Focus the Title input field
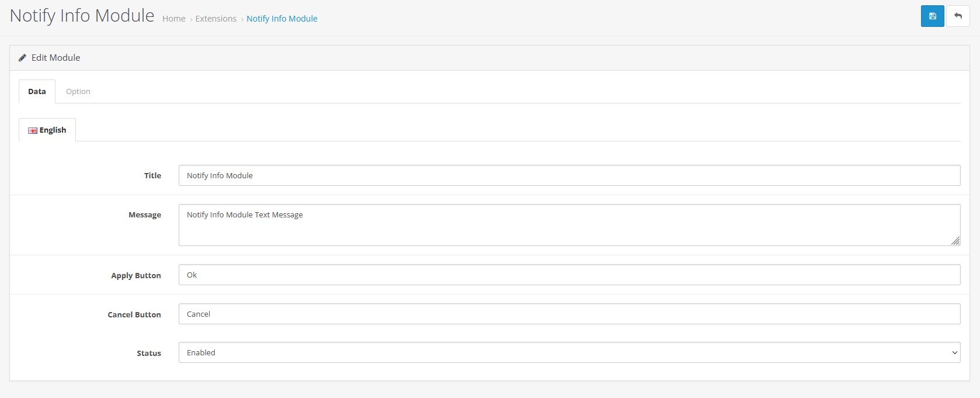Viewport: 980px width, 398px height. (x=569, y=175)
